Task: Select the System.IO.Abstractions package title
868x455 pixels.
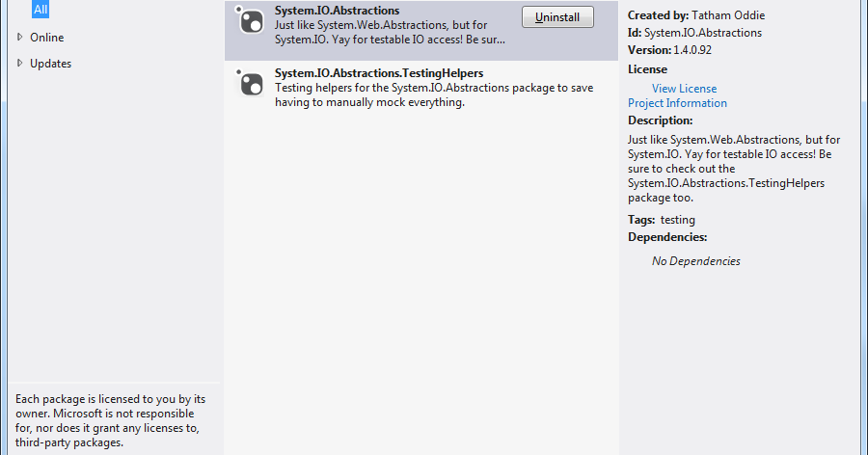Action: (337, 11)
